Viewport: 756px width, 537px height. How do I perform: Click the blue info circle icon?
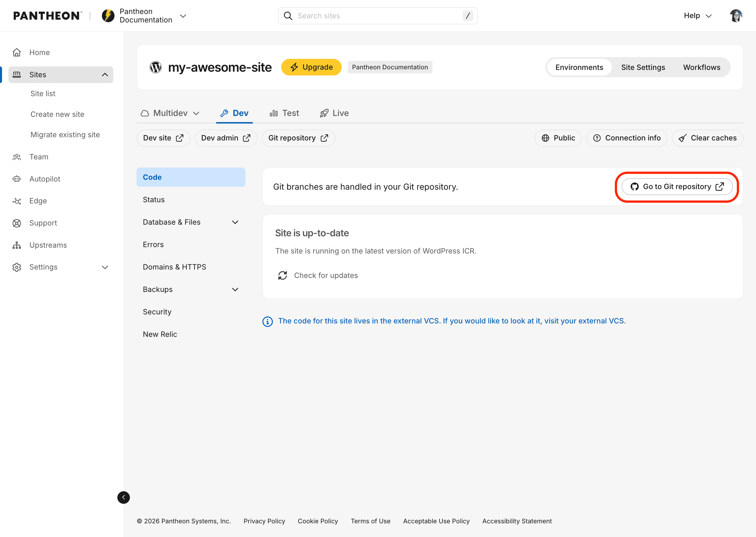pos(268,321)
